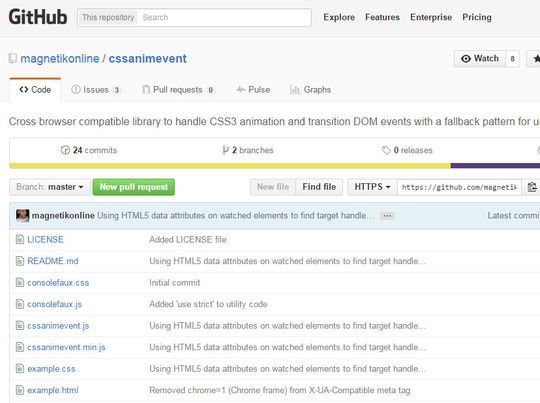The image size is (540, 403).
Task: Click the New pull request button
Action: 134,187
